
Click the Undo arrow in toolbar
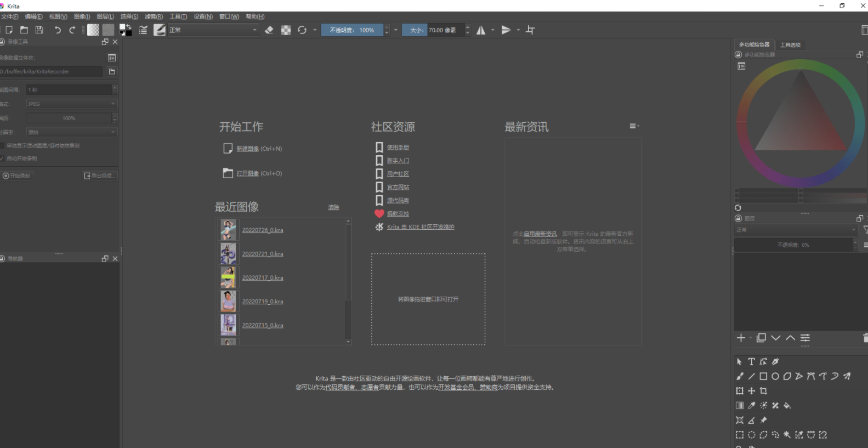click(58, 30)
